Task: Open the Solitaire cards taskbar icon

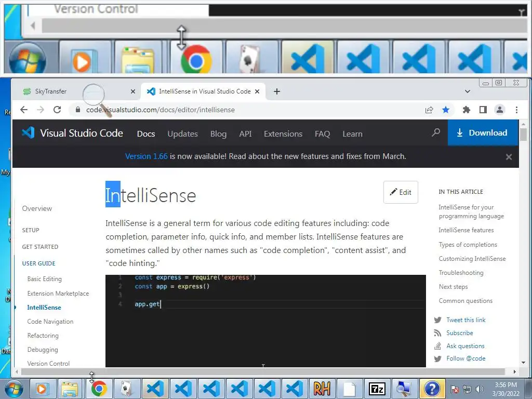Action: pyautogui.click(x=126, y=389)
